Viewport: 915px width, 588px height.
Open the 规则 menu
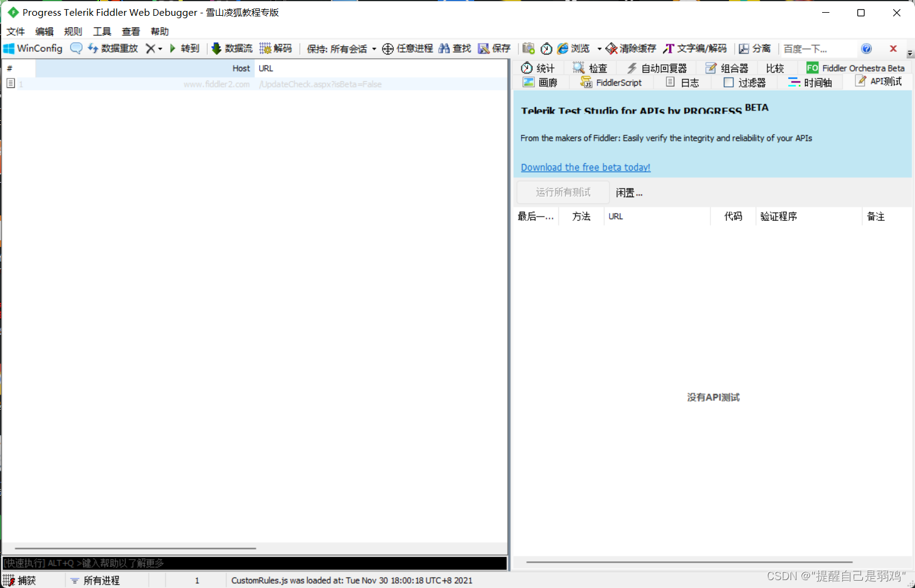(73, 32)
